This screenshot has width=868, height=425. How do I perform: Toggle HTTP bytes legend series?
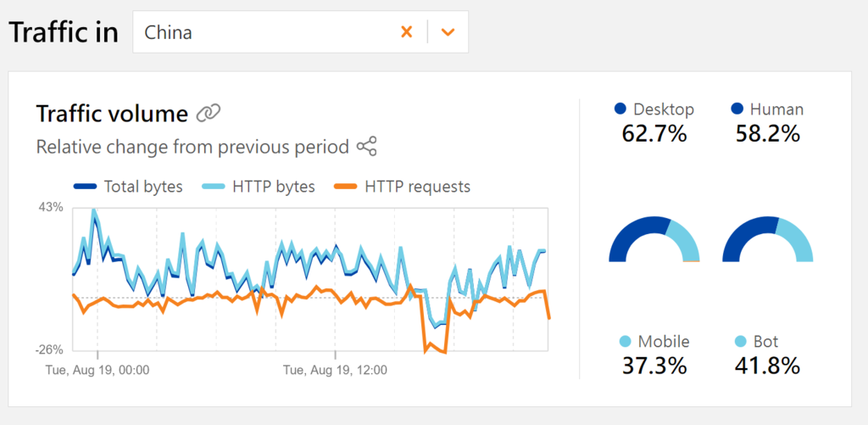point(260,187)
